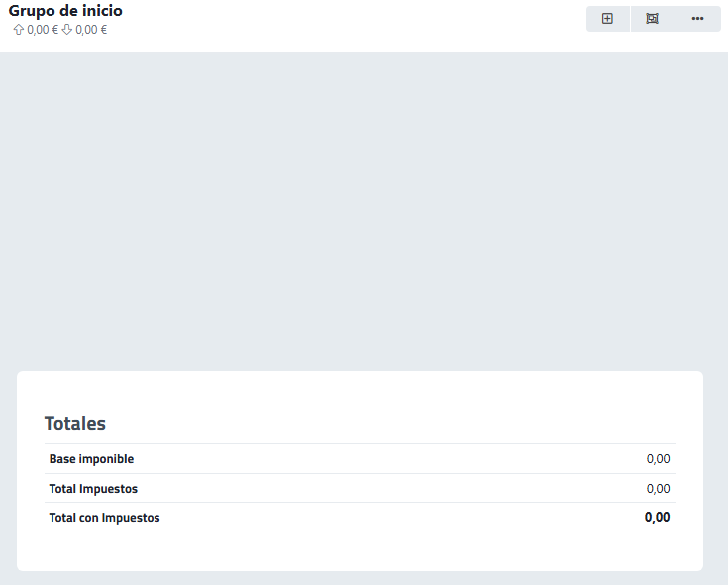This screenshot has width=728, height=585.
Task: Click the empty gray group content area
Action: pyautogui.click(x=364, y=208)
